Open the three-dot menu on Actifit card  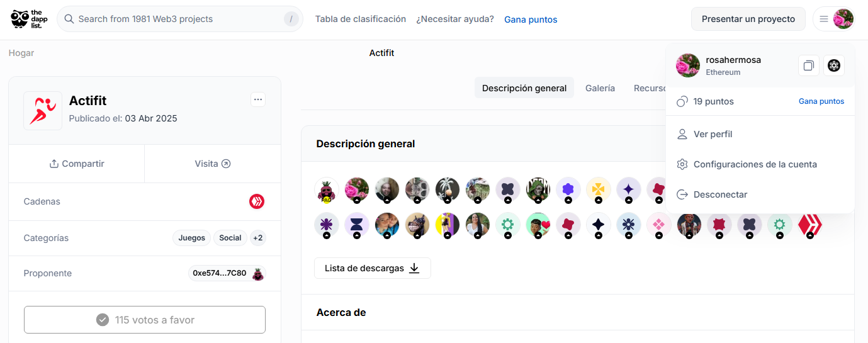pyautogui.click(x=258, y=99)
